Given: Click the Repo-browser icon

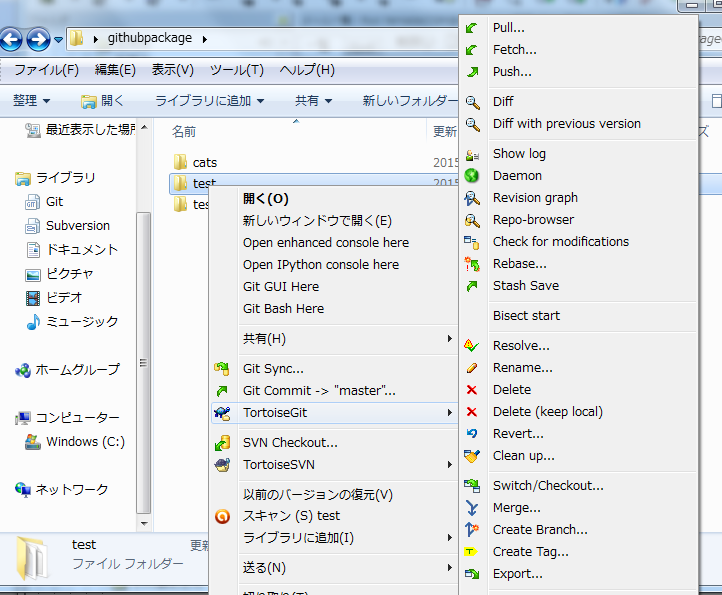Looking at the screenshot, I should tap(472, 220).
